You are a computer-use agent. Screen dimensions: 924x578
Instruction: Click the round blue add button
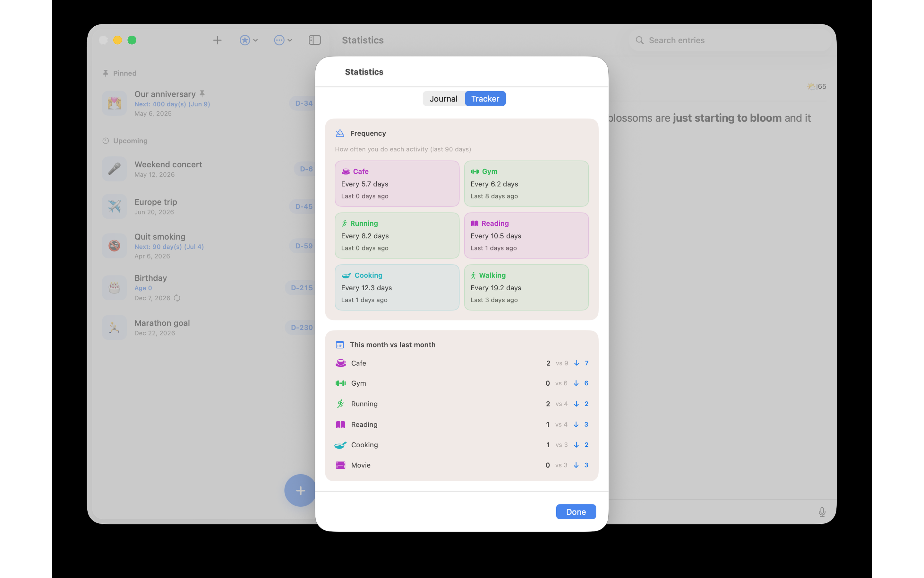click(300, 490)
